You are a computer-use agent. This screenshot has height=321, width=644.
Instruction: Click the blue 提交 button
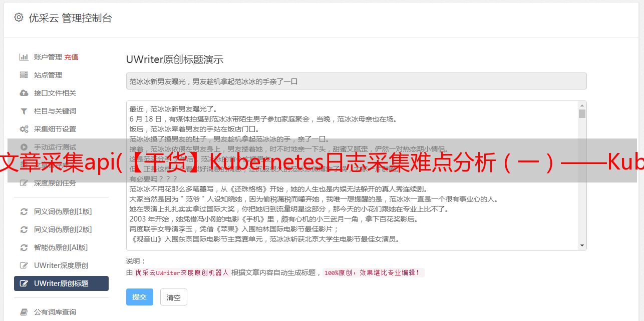coord(139,297)
